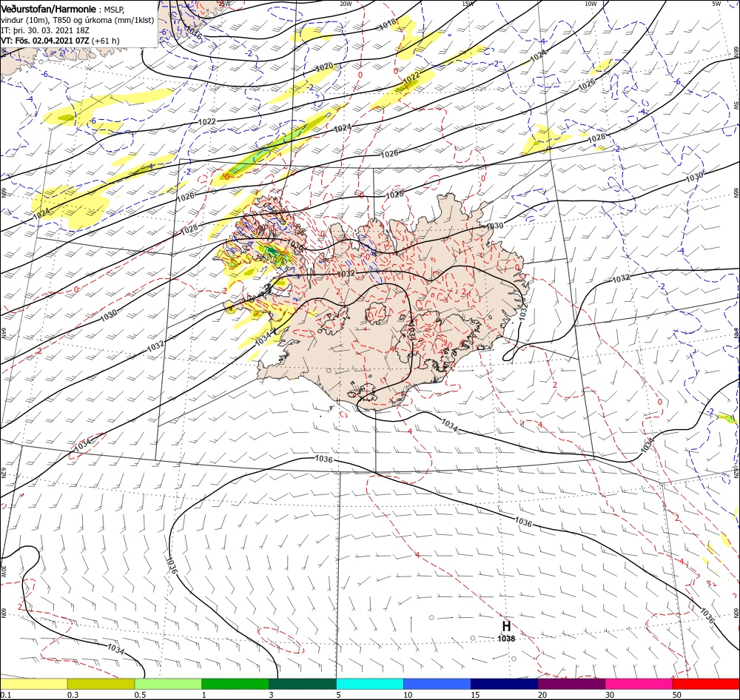Screen dimensions: 740x700
Task: Click the Veðurstofan/Harmonie title text
Action: click(x=48, y=10)
